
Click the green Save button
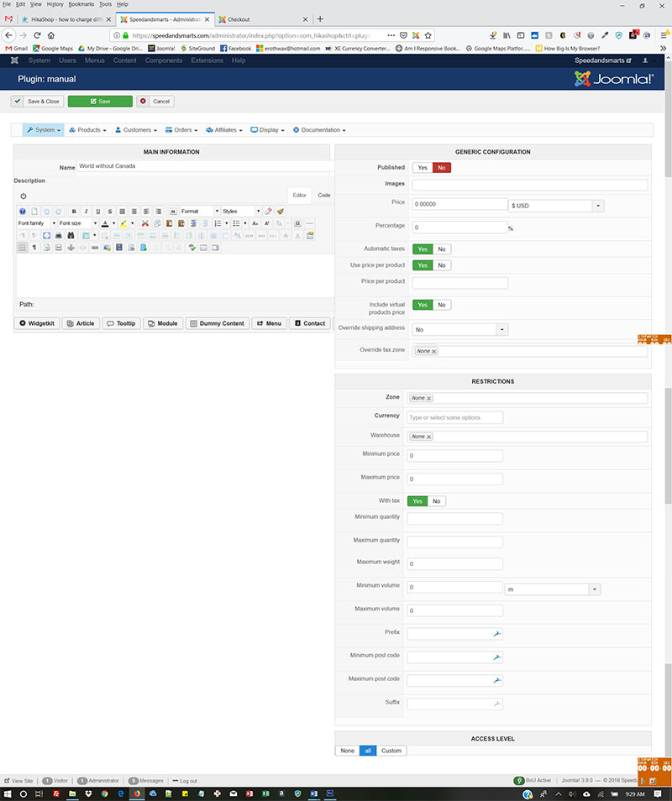pos(100,101)
